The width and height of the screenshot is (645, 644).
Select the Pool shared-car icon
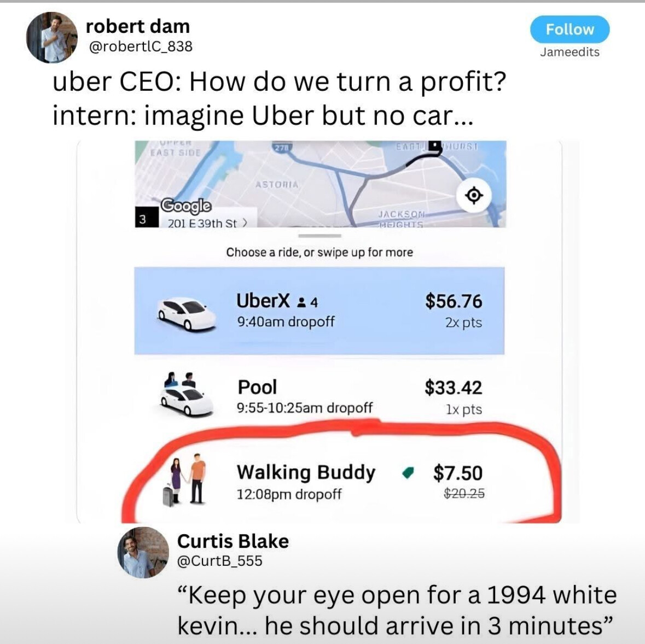coord(187,395)
